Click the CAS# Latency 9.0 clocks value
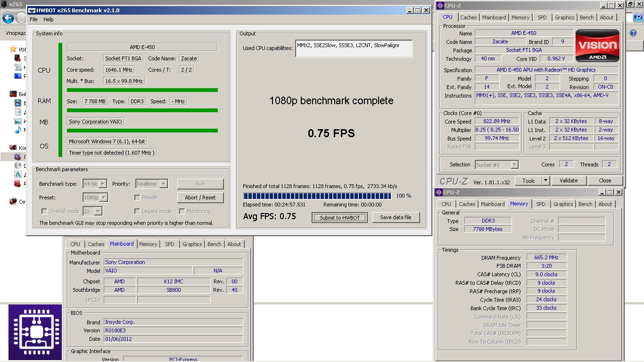 tap(546, 274)
